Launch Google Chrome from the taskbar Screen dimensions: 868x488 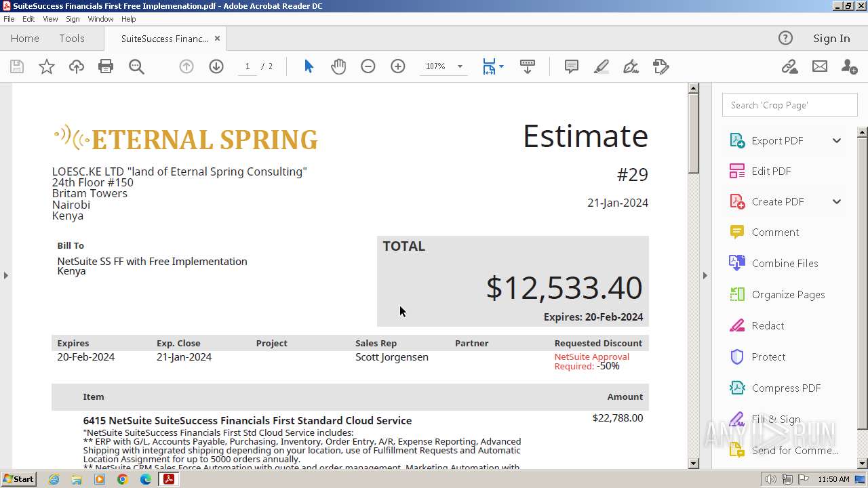[x=123, y=479]
